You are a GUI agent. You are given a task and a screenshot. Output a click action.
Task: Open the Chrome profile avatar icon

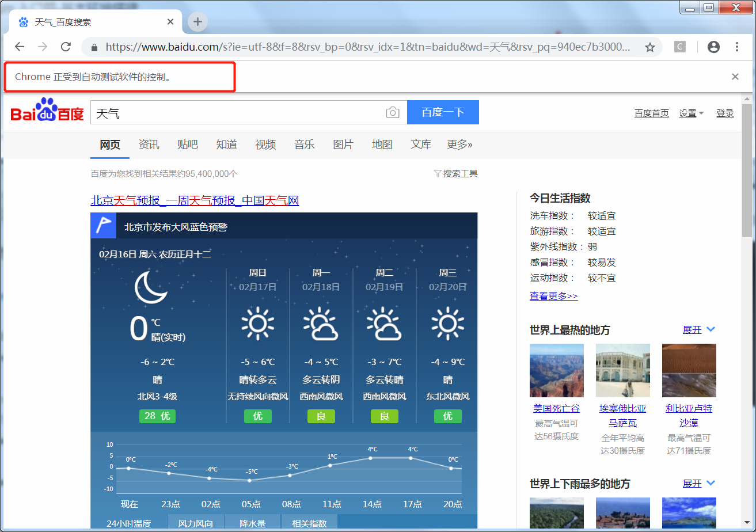tap(713, 47)
